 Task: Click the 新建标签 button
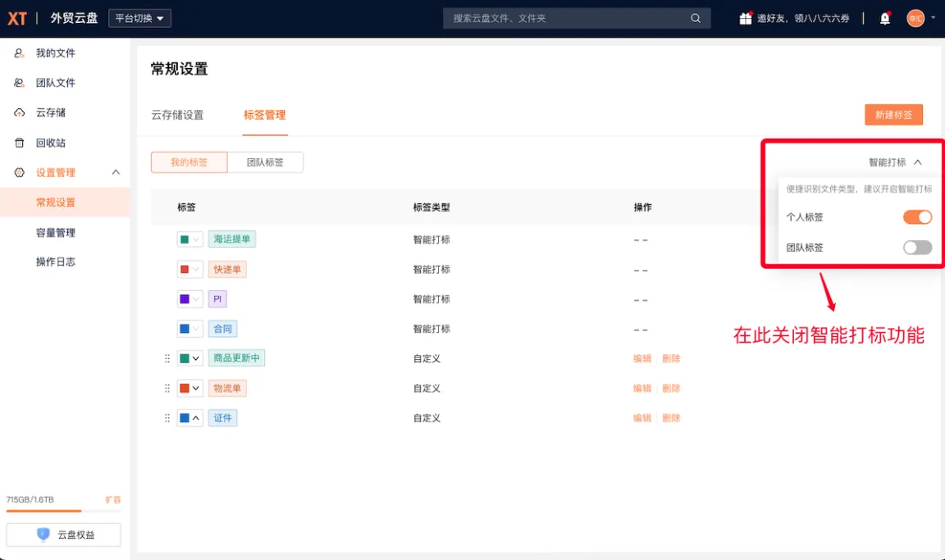tap(893, 115)
